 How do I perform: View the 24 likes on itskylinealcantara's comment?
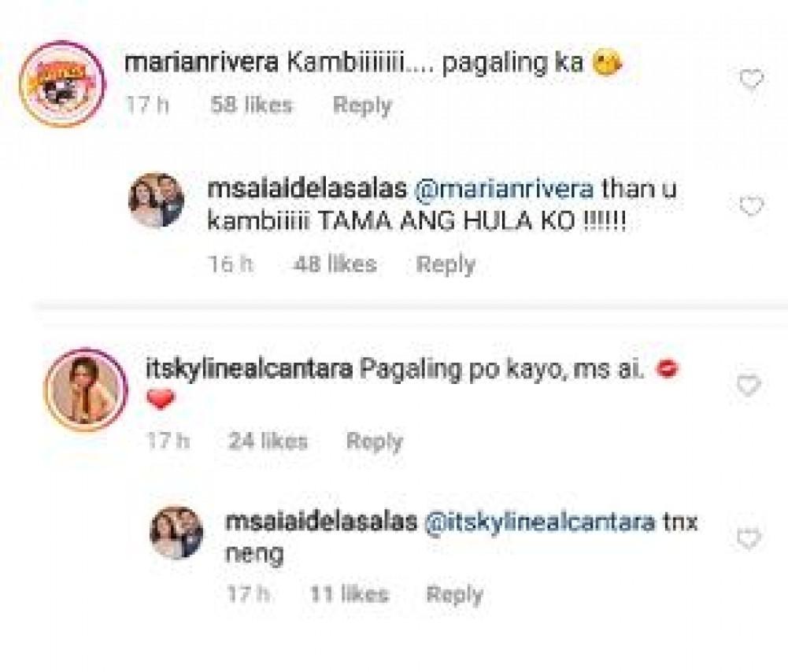268,441
